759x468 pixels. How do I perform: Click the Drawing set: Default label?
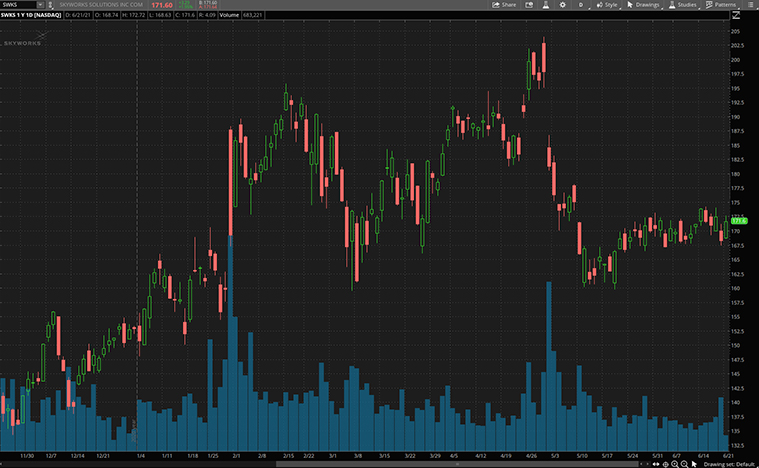(727, 463)
